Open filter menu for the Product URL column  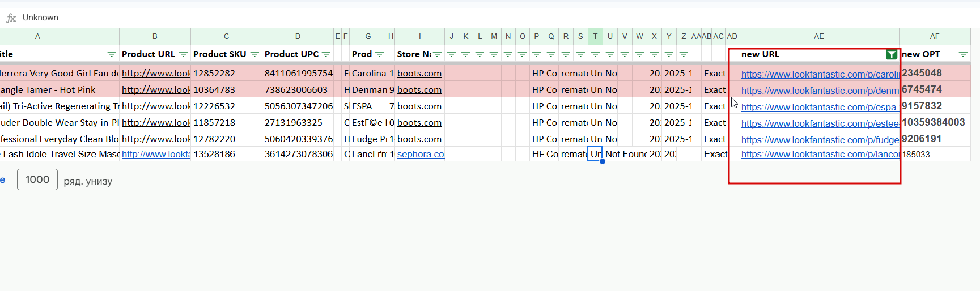(x=183, y=54)
